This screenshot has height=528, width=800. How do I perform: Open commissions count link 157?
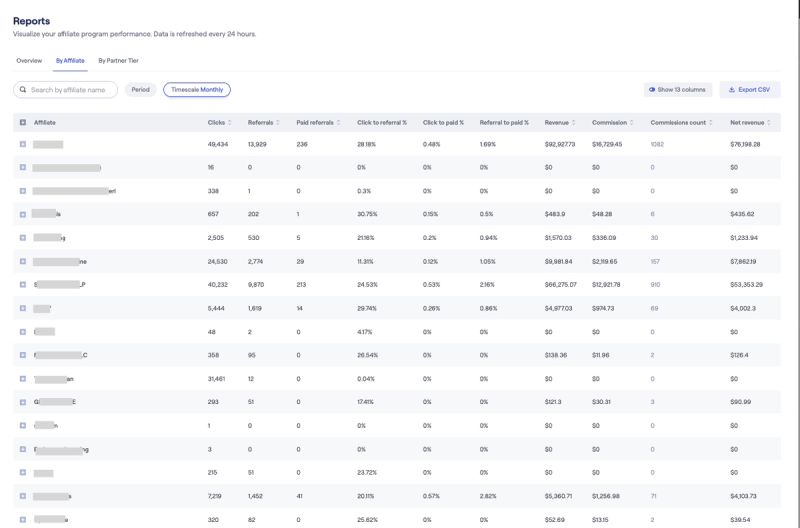[x=655, y=261]
